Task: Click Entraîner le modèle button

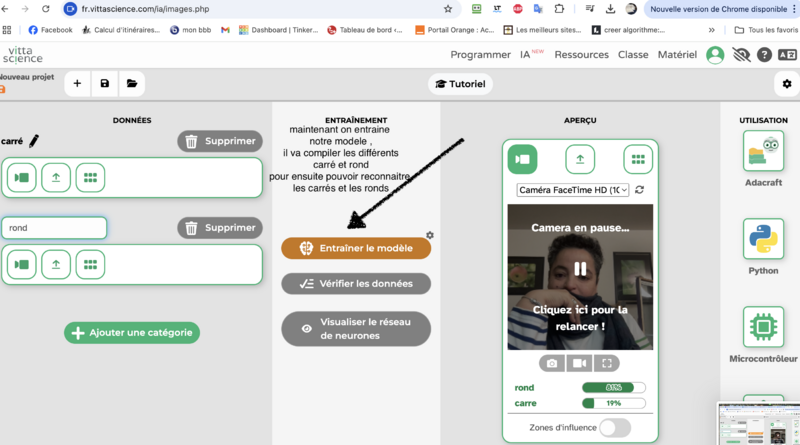Action: (x=356, y=248)
